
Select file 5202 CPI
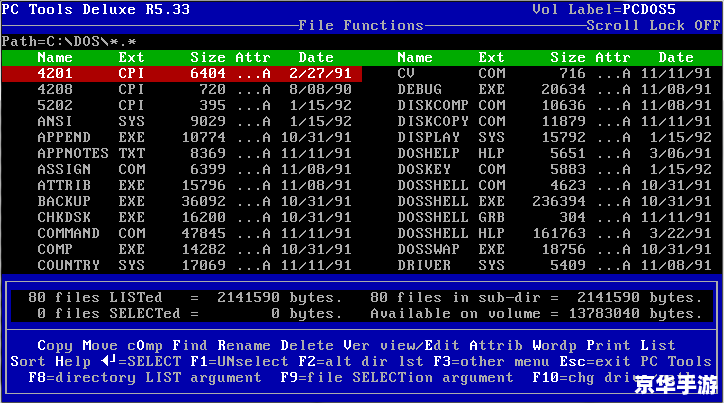click(x=194, y=105)
